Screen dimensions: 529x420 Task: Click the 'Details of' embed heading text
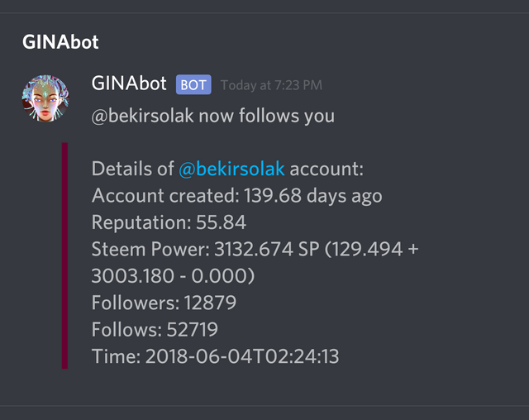point(132,169)
